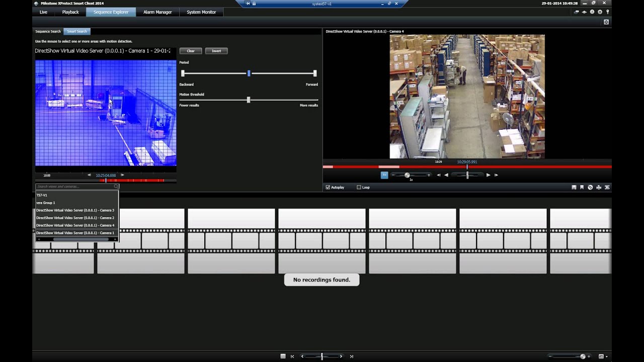Jump to first sequence in bottom bar
644x362 pixels.
click(x=292, y=356)
